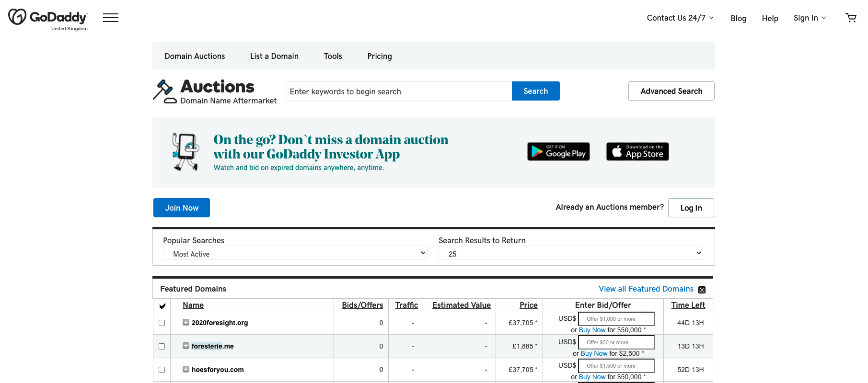Open Search Results to Return dropdown

570,253
